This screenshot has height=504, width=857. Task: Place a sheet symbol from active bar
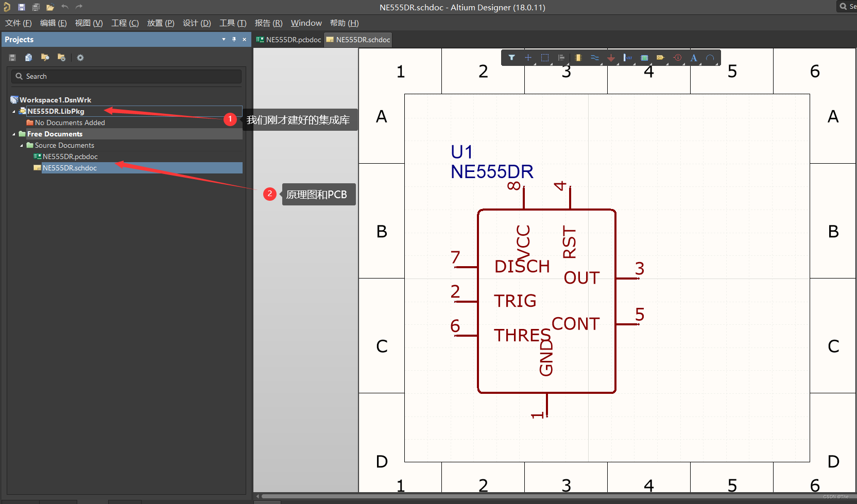coord(644,58)
